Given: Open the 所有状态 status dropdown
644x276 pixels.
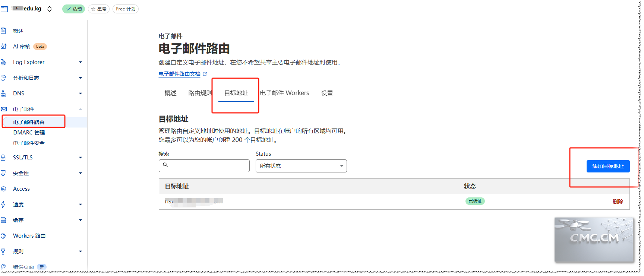Looking at the screenshot, I should tap(301, 166).
